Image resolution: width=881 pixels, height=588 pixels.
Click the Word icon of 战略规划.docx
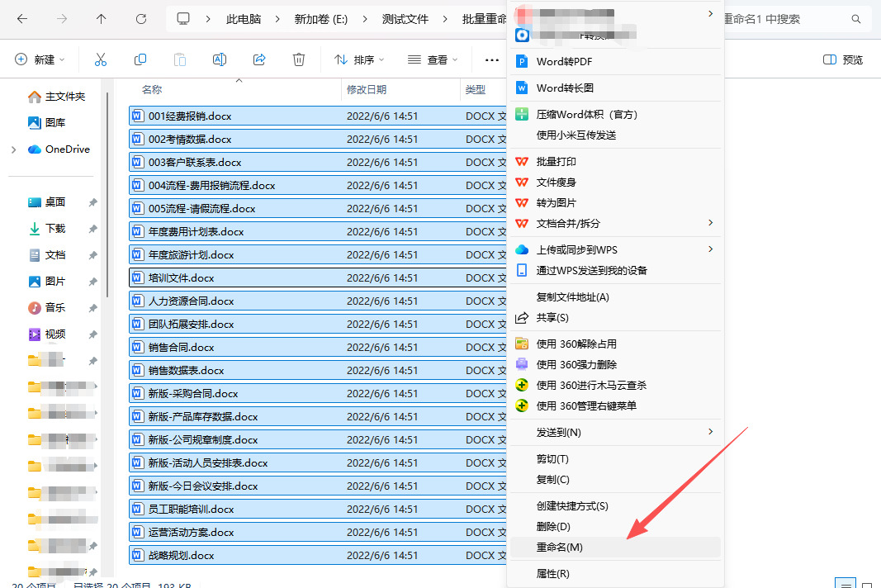click(x=137, y=556)
